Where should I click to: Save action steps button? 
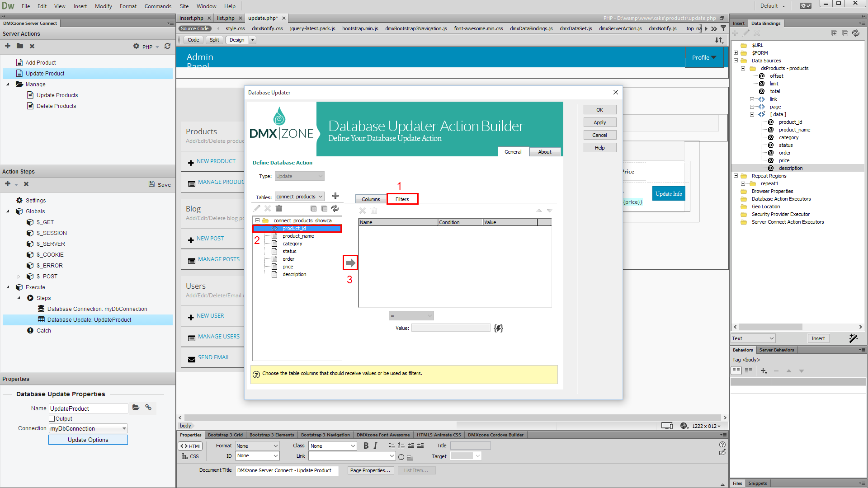160,184
